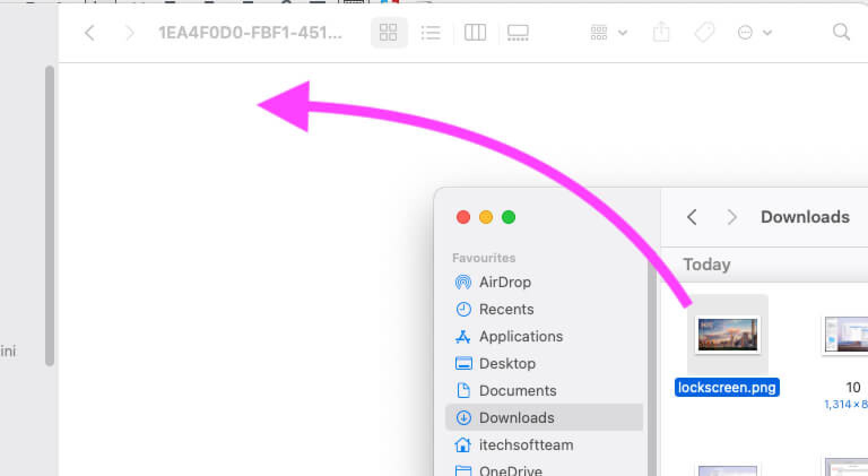Open Recents from the Favourites sidebar
868x476 pixels.
tap(506, 309)
